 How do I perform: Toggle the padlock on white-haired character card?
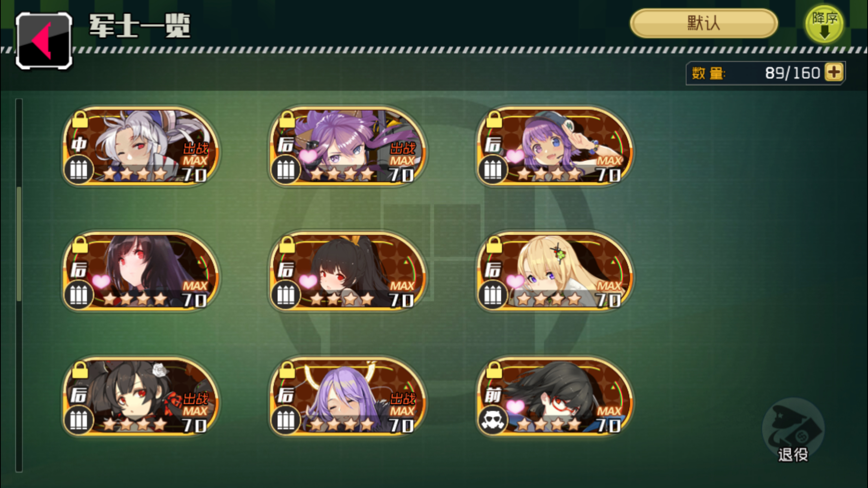click(80, 119)
